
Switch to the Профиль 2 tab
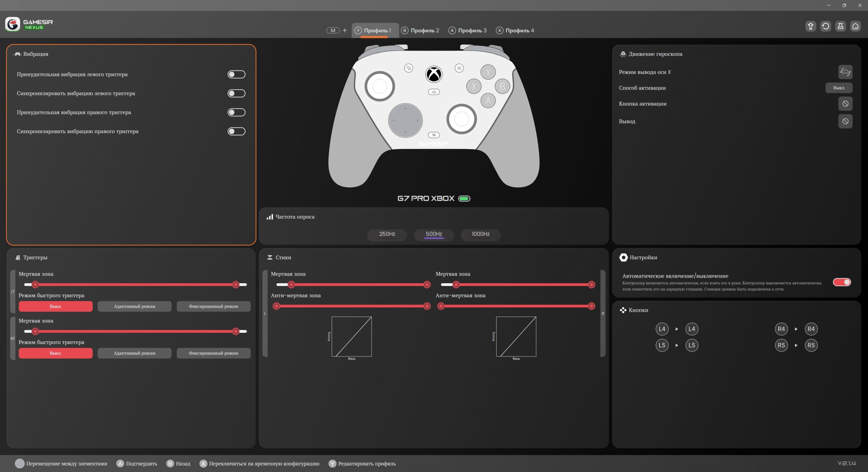[420, 31]
